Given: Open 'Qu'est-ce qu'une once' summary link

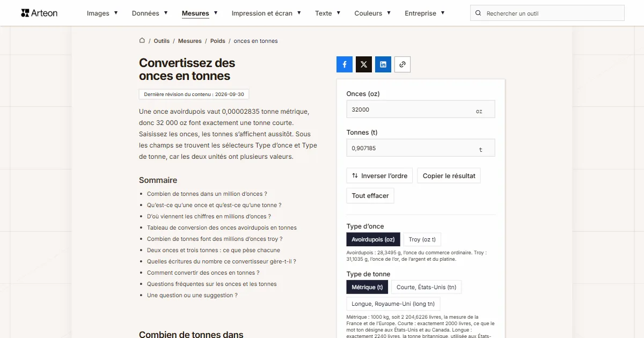Looking at the screenshot, I should click(214, 205).
